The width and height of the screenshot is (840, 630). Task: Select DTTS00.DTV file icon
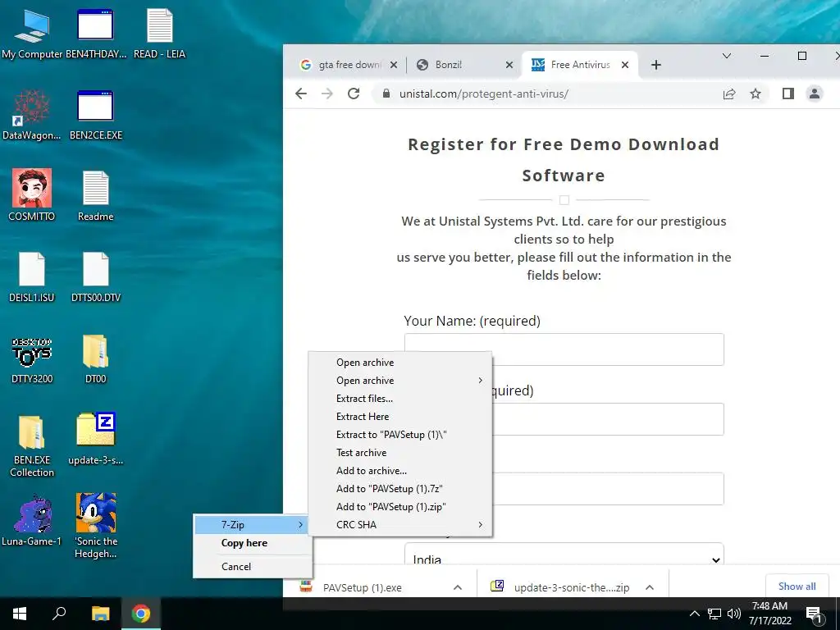tap(95, 277)
